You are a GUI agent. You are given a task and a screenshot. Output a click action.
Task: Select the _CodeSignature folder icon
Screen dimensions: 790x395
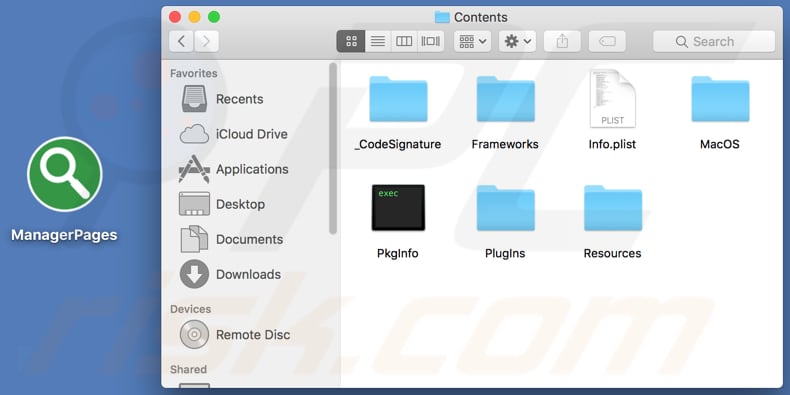coord(398,99)
